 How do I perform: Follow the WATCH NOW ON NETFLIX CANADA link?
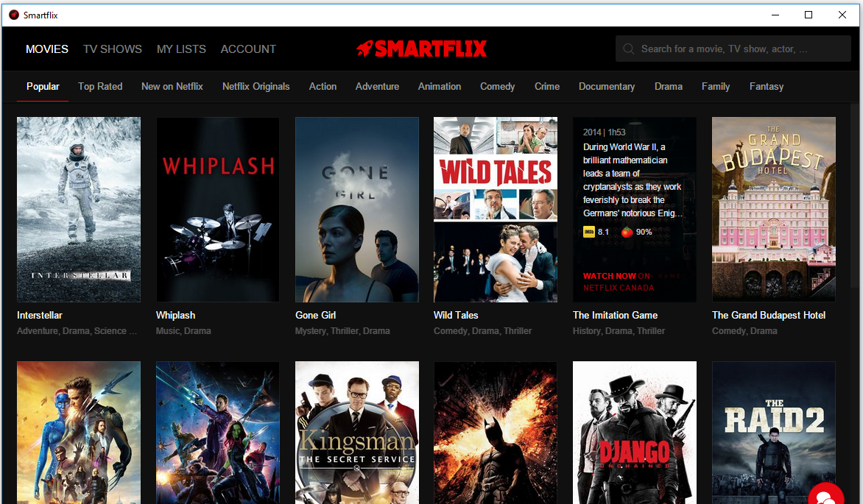[619, 282]
